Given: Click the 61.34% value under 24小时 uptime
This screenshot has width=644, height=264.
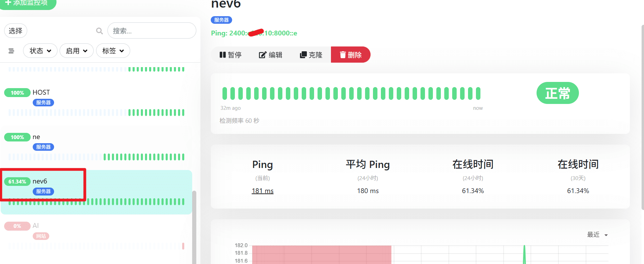Looking at the screenshot, I should coord(473,191).
